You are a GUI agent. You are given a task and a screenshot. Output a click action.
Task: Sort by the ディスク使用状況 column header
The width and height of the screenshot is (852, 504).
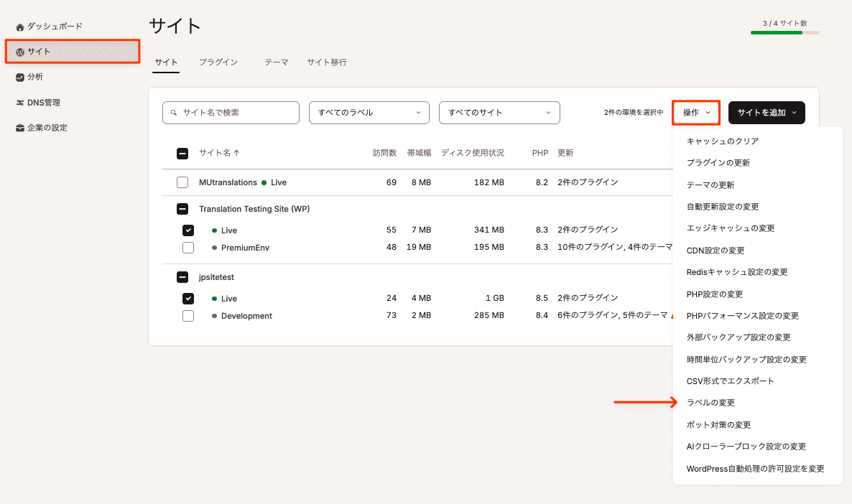[x=472, y=153]
